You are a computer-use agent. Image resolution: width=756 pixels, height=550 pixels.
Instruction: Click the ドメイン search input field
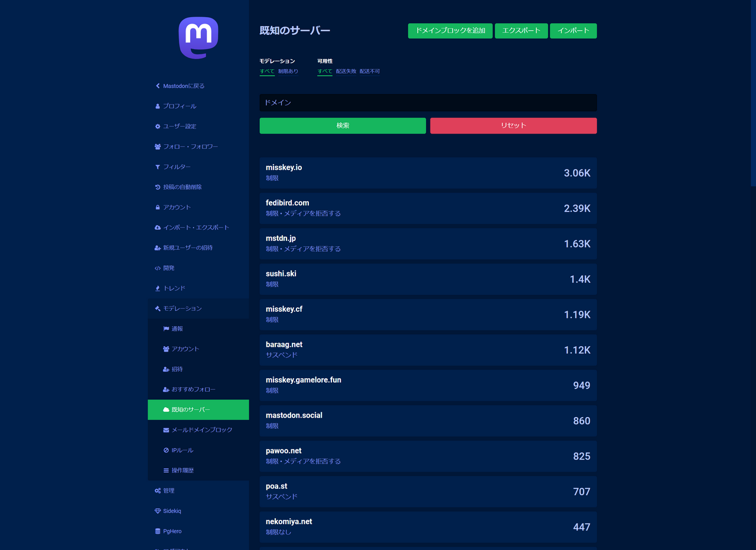428,103
